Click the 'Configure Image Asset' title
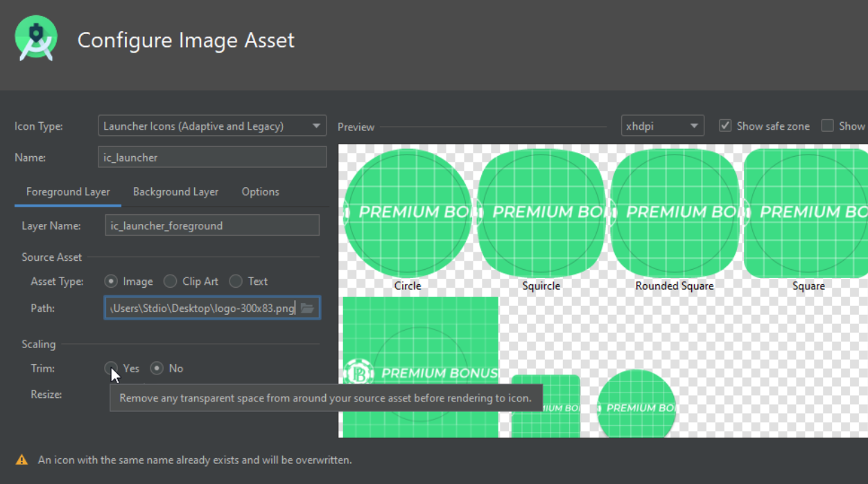Screen dimensions: 868x484 tap(186, 40)
